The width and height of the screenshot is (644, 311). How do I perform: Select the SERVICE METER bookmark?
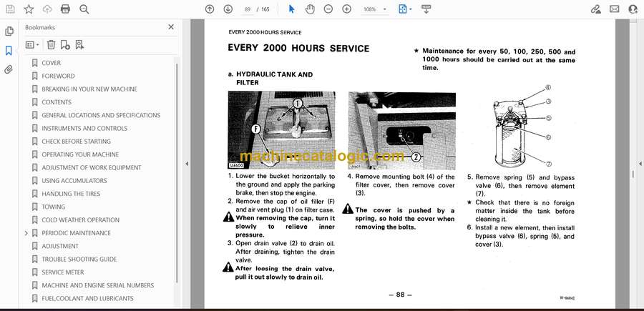pos(62,272)
